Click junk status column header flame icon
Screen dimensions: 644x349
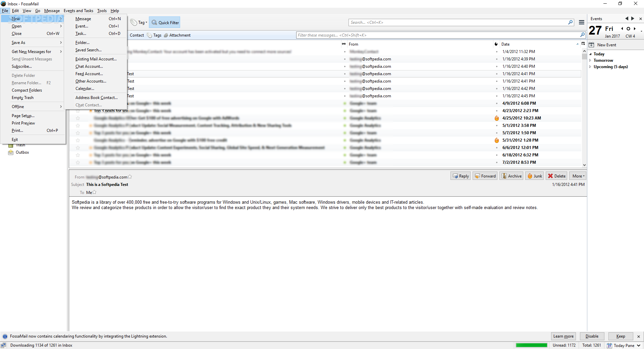tap(496, 44)
